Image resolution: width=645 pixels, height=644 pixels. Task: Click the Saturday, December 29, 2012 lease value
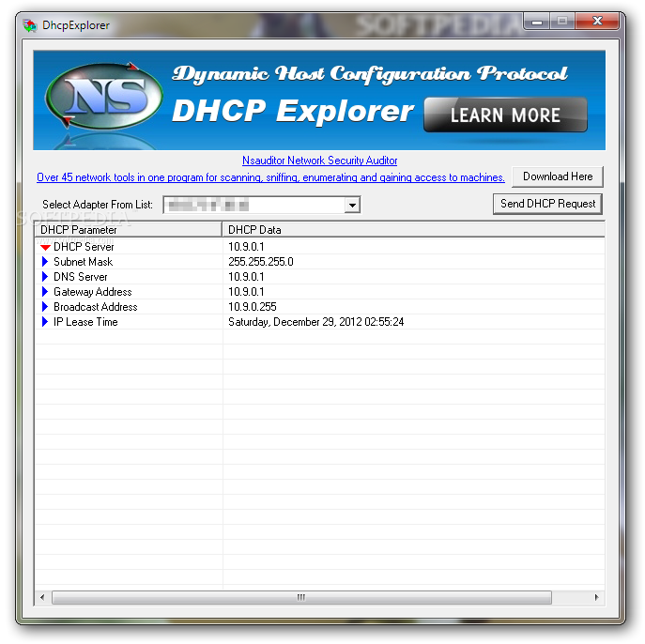315,322
